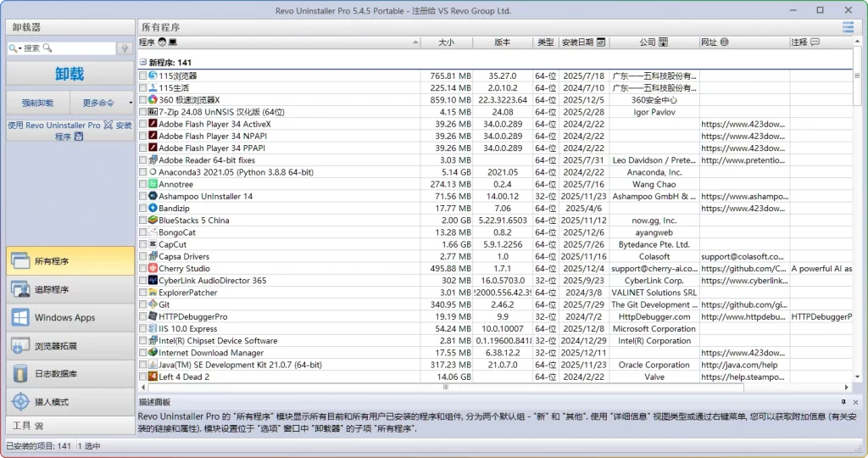The width and height of the screenshot is (868, 458).
Task: Click the Anaconda3 program icon
Action: tap(153, 171)
